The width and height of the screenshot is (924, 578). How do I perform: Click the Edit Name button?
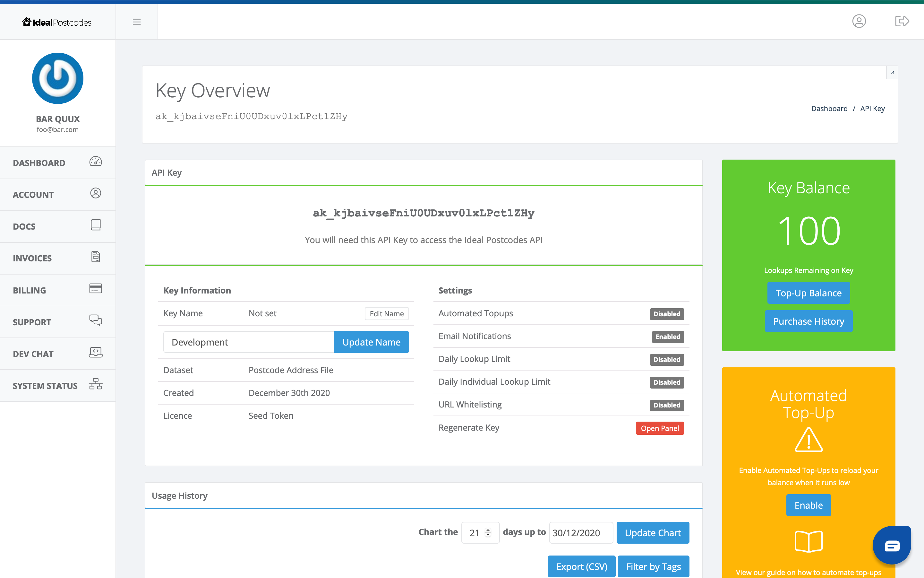386,313
